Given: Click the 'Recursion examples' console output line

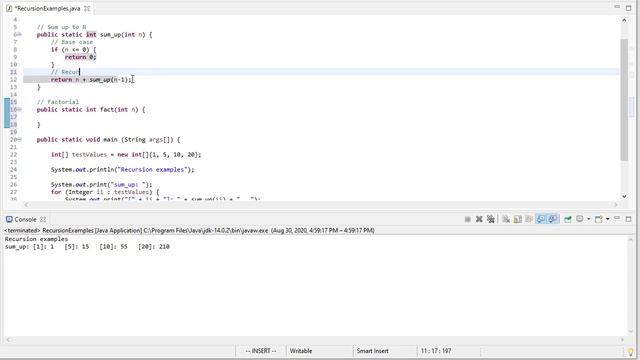Looking at the screenshot, I should [x=36, y=239].
